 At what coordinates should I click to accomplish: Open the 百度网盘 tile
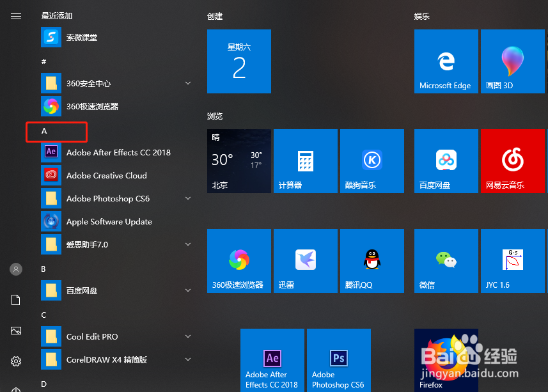tap(446, 161)
